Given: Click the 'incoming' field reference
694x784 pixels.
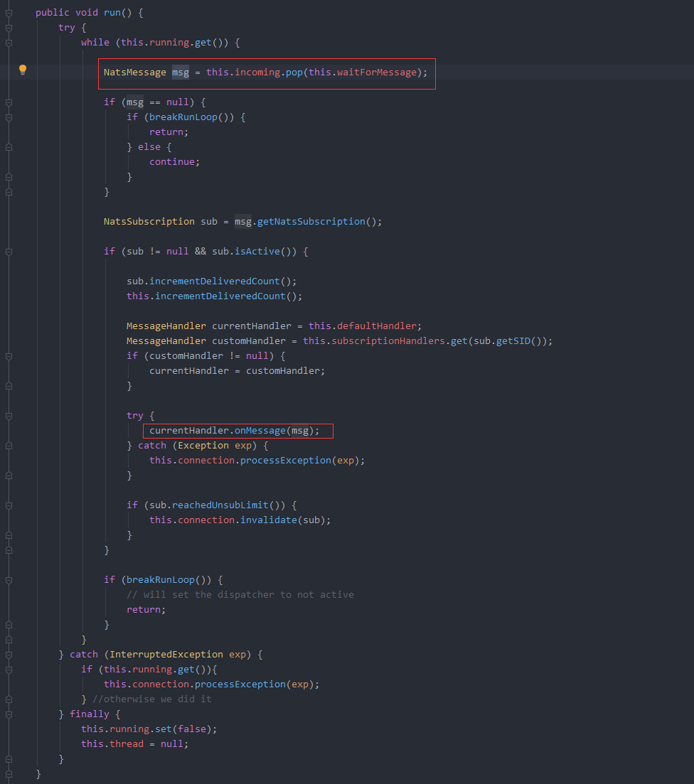Looking at the screenshot, I should click(x=257, y=73).
